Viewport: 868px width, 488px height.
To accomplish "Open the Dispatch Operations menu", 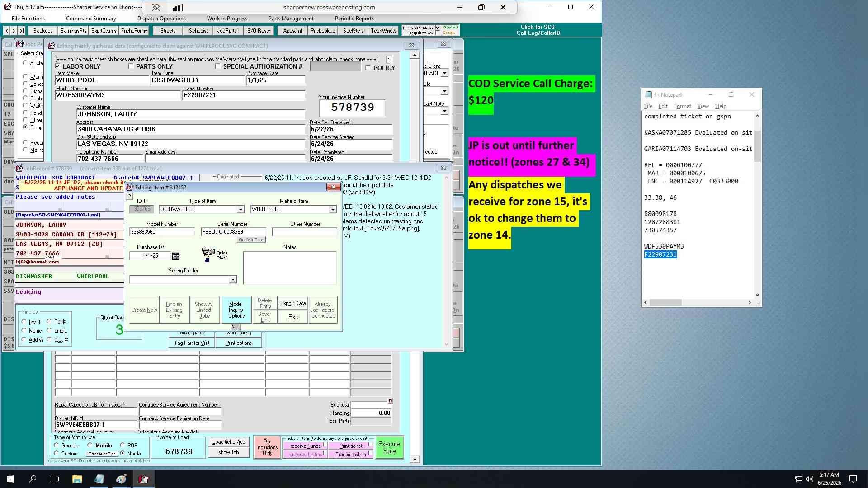I will pyautogui.click(x=161, y=19).
